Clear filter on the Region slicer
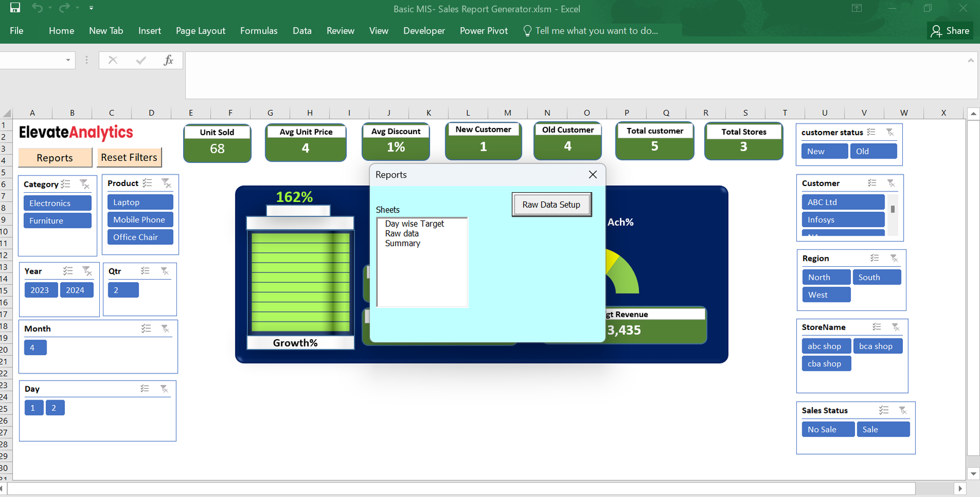The height and width of the screenshot is (497, 980). pos(894,258)
